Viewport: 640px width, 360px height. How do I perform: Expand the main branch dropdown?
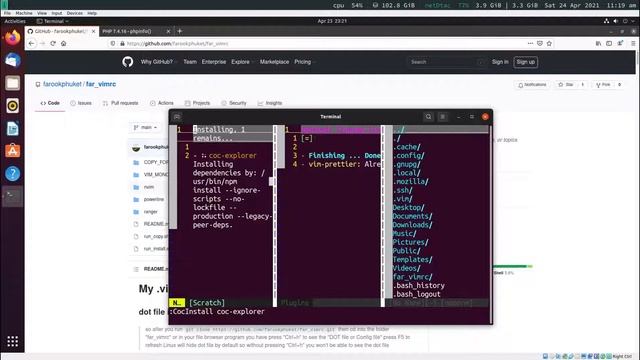(145, 127)
